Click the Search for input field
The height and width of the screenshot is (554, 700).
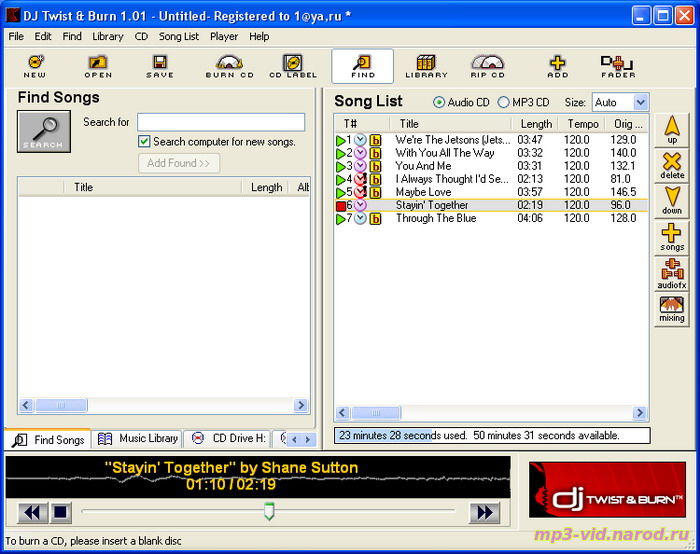(221, 122)
